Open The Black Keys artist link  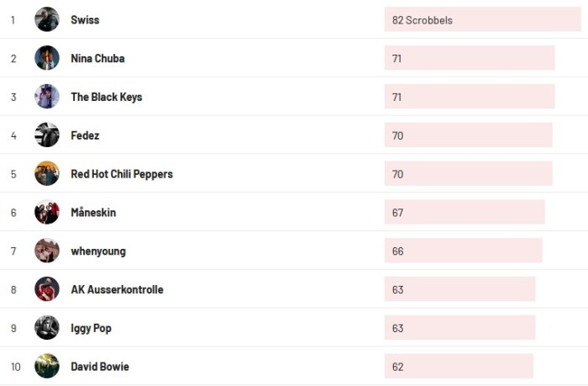click(107, 97)
